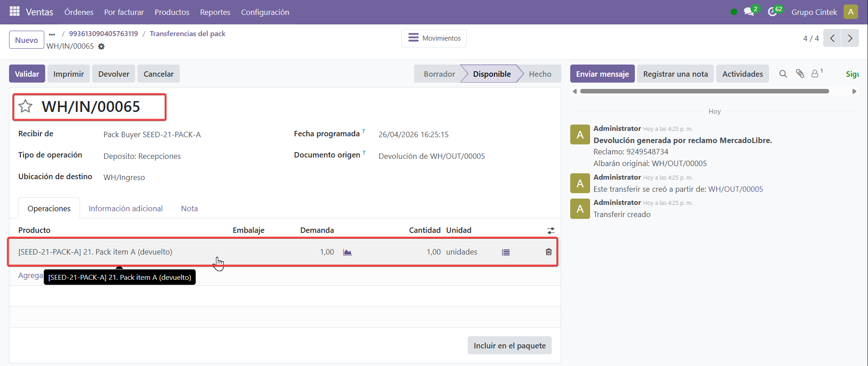The width and height of the screenshot is (868, 366).
Task: Click the follow button in chatter
Action: pos(852,74)
